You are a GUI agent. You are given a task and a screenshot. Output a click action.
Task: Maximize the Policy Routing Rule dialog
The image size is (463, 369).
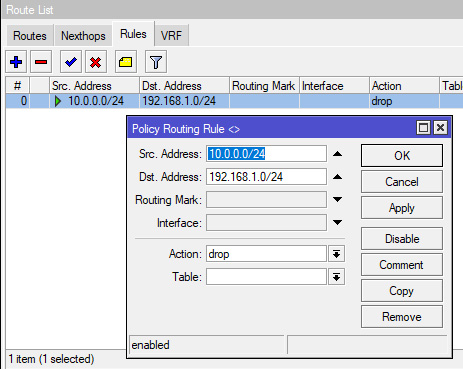(423, 128)
